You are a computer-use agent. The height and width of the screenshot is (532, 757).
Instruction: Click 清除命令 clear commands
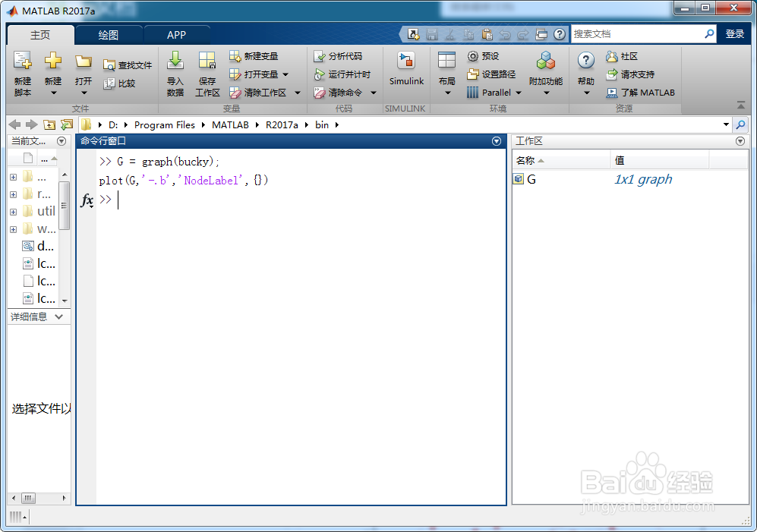pos(338,93)
